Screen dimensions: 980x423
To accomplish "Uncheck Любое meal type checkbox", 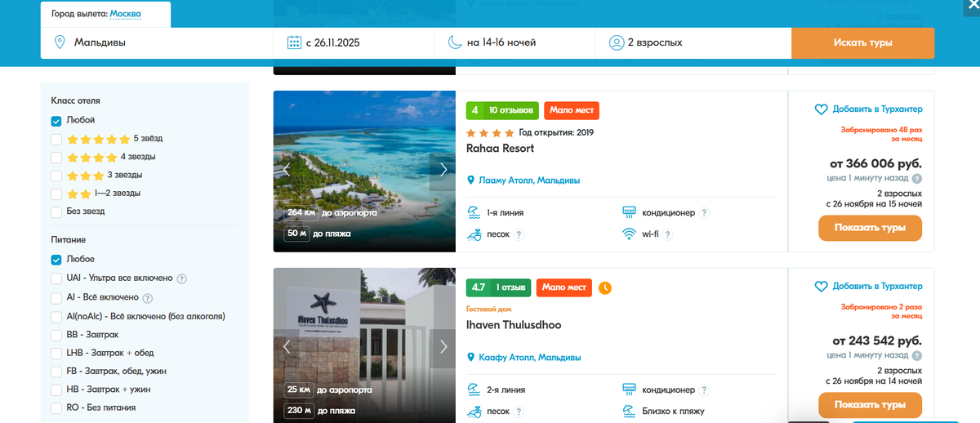I will (56, 259).
